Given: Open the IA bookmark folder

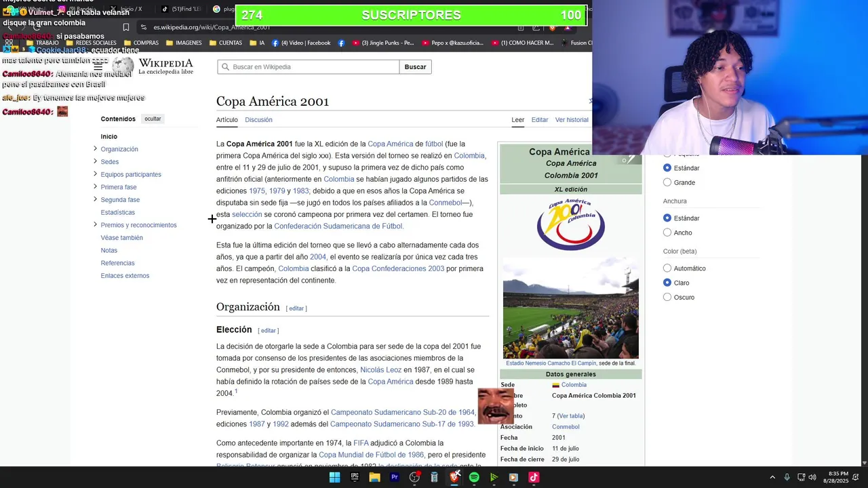Looking at the screenshot, I should click(257, 43).
